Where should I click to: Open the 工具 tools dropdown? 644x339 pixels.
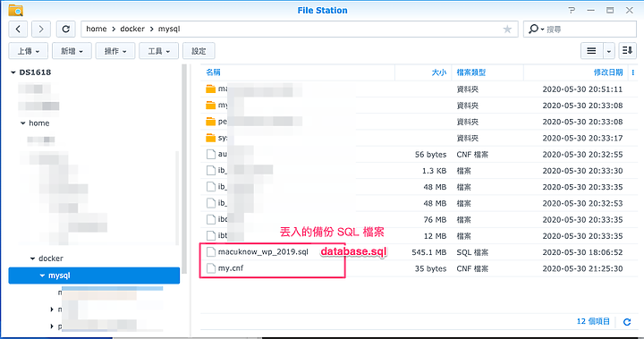159,51
